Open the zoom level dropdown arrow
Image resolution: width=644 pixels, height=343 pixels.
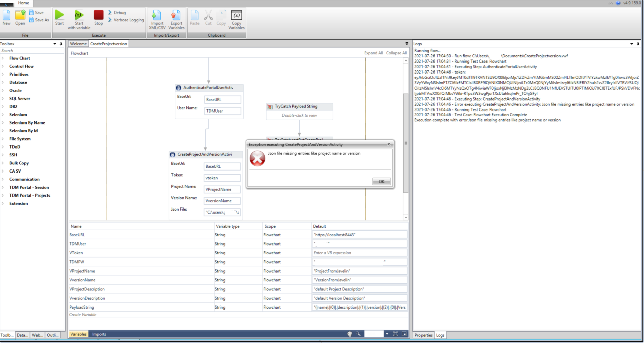coord(387,334)
